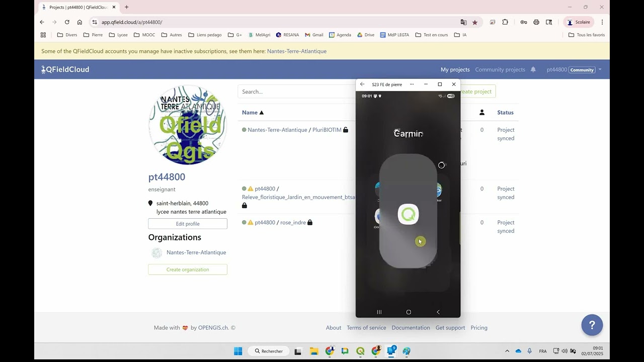
Task: Click Get support footer link
Action: 450,328
